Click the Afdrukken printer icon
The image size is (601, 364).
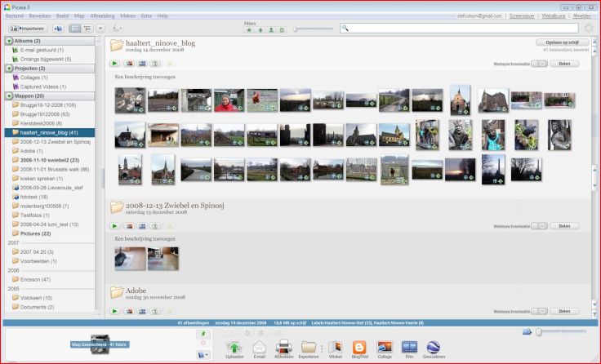283,346
